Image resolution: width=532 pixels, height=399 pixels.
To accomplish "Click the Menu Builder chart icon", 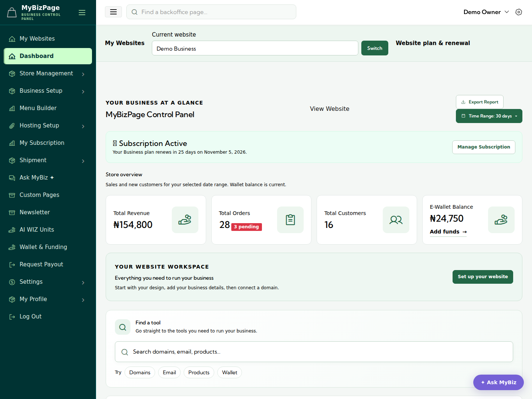I will [x=12, y=108].
